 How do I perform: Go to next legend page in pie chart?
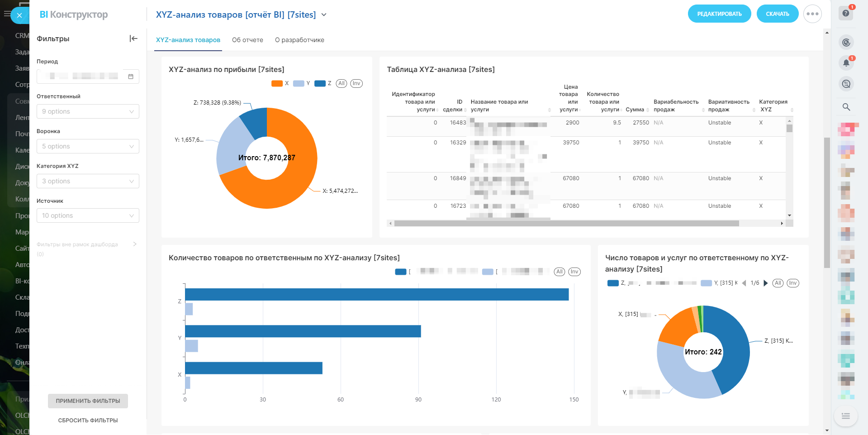click(766, 283)
